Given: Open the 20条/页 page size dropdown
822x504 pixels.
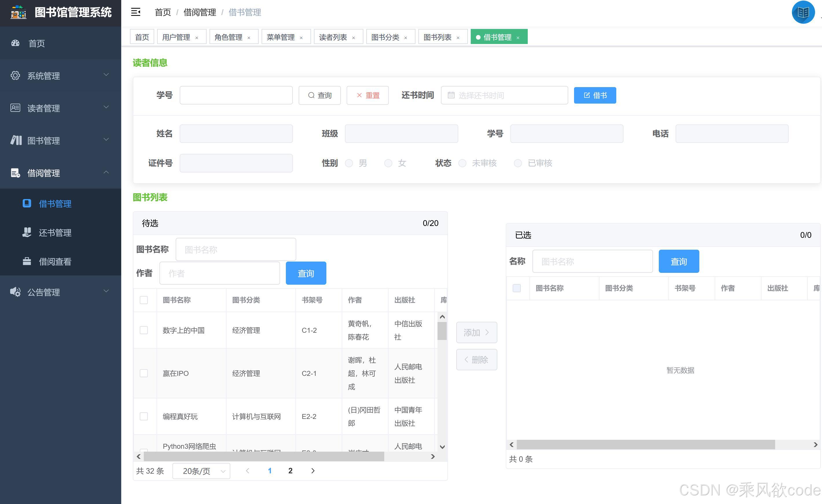Looking at the screenshot, I should pos(201,471).
